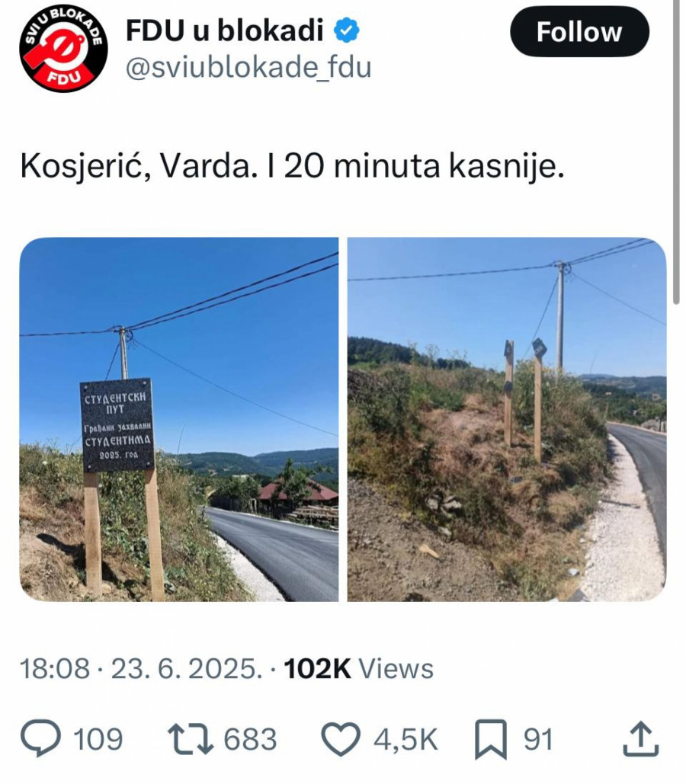Open the FDU u blokadi profile avatar
The height and width of the screenshot is (784, 686).
[x=63, y=49]
